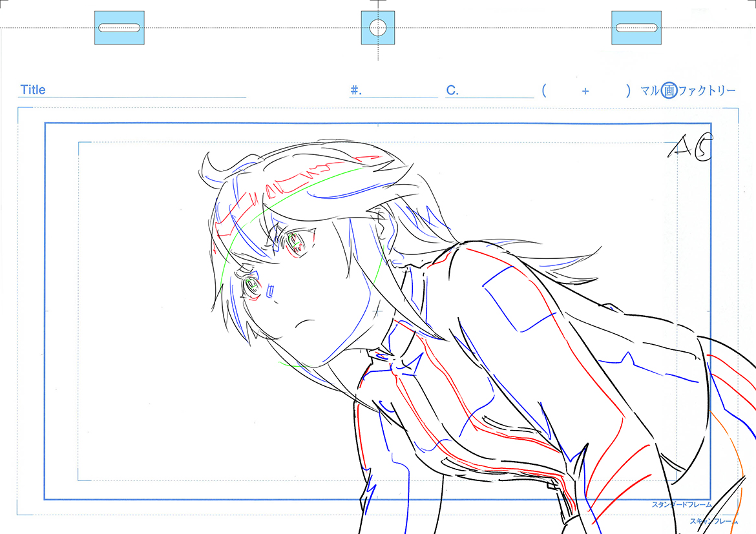Click the "C." cut number field
Image resolution: width=756 pixels, height=534 pixels.
[489, 90]
